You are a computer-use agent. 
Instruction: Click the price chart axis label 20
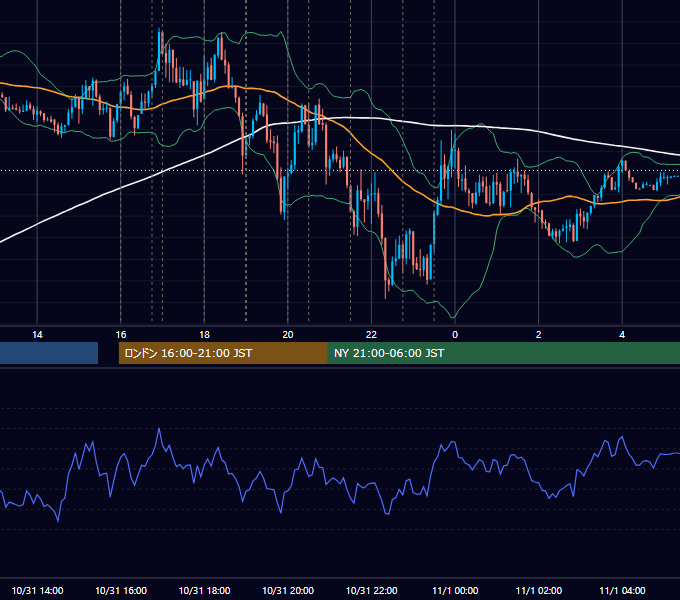288,335
